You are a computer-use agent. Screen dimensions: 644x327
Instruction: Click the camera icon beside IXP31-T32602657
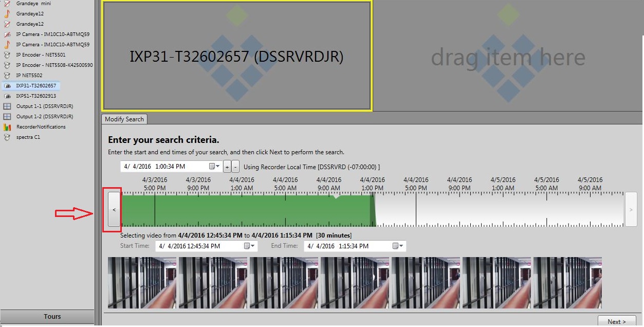click(x=7, y=86)
